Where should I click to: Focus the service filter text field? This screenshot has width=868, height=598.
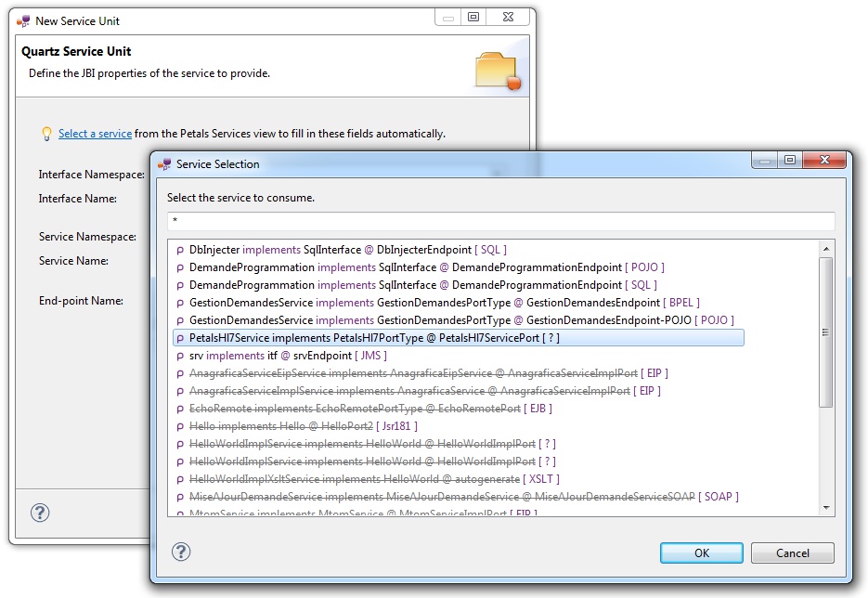click(x=500, y=221)
